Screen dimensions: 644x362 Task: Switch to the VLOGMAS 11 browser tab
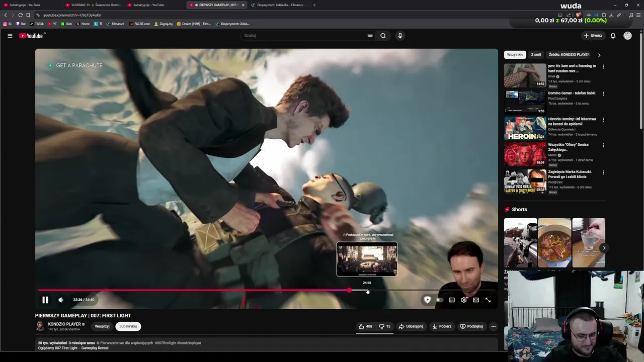(93, 5)
